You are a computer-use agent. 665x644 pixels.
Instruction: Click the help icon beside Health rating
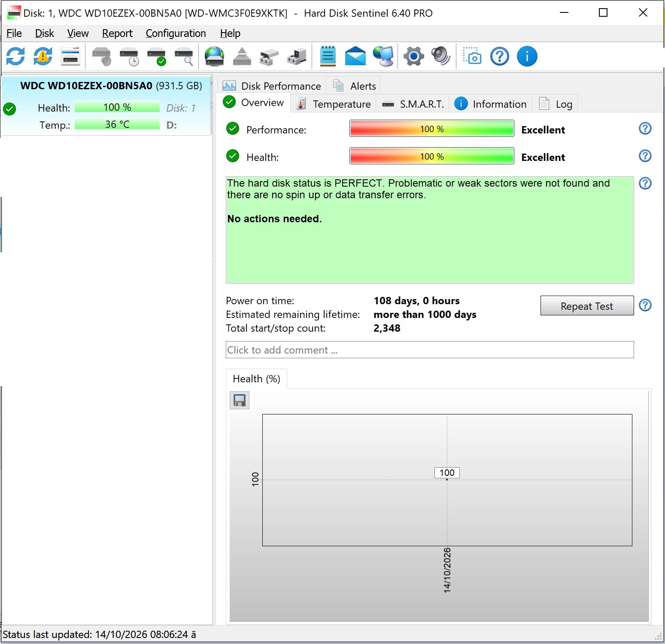click(x=645, y=156)
